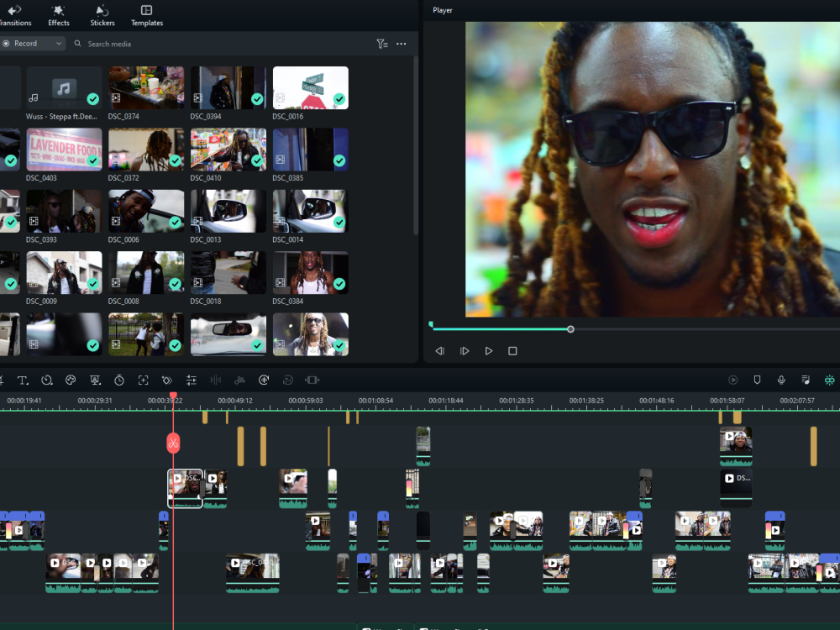Click the Motion Tracking target icon
The height and width of the screenshot is (630, 840).
143,381
